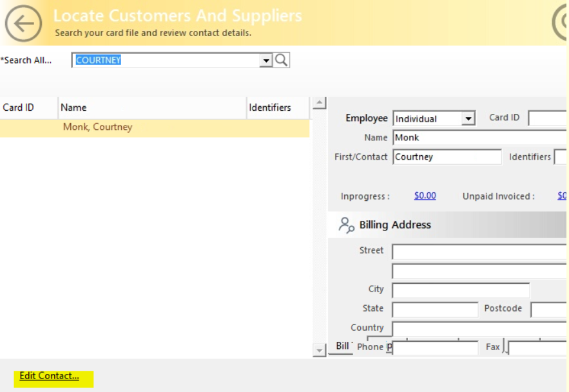The width and height of the screenshot is (569, 392).
Task: Click the Billing Address contact icon
Action: (x=346, y=225)
